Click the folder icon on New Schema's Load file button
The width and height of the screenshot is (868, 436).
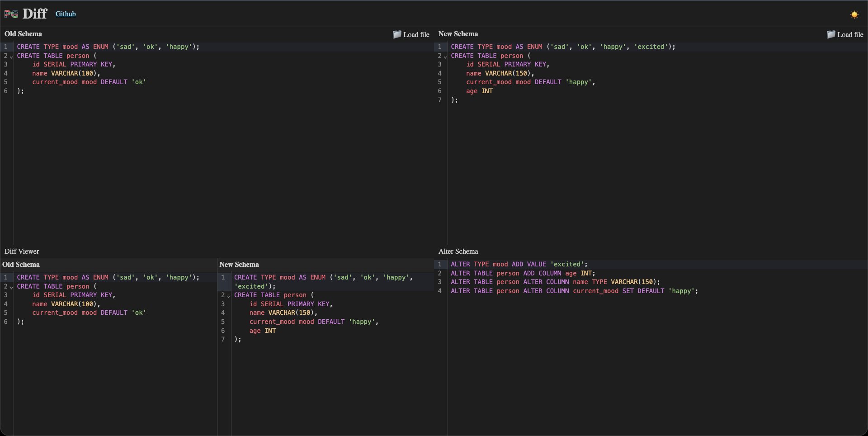tap(831, 34)
